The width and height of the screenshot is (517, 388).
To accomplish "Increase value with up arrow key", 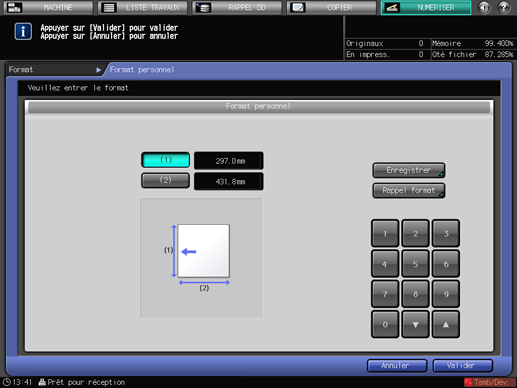I will pyautogui.click(x=446, y=324).
